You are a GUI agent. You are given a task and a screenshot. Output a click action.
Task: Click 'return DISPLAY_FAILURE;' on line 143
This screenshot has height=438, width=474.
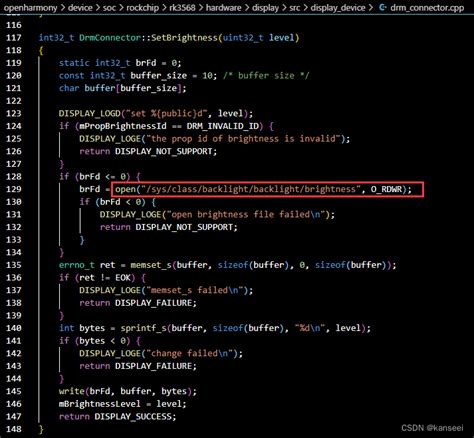tap(138, 366)
